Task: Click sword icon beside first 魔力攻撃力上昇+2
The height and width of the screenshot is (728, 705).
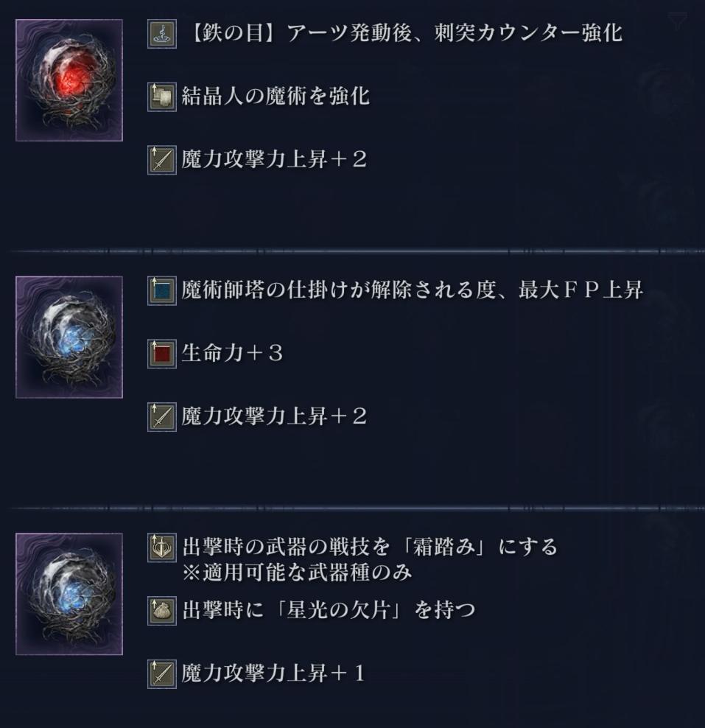Action: coord(162,160)
